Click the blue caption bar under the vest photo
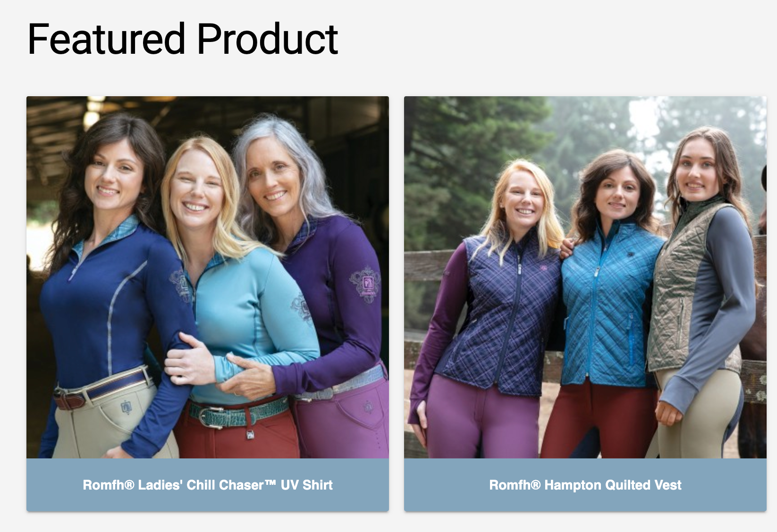 585,485
